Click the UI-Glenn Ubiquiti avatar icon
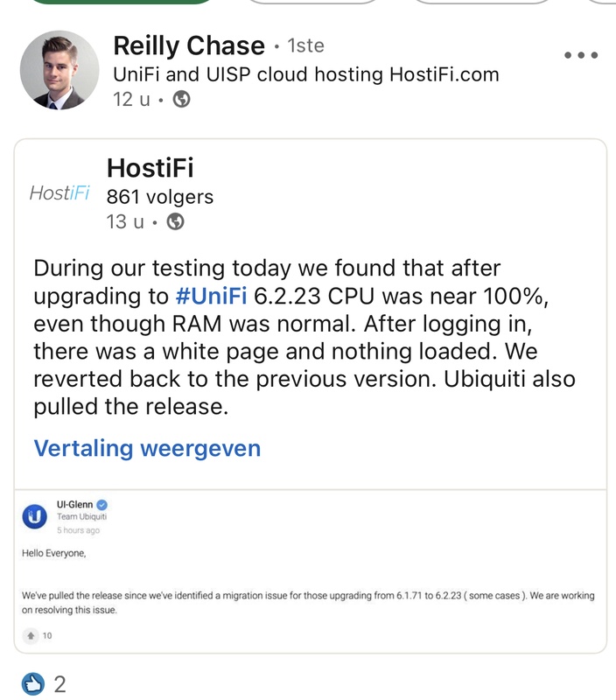 [x=34, y=517]
